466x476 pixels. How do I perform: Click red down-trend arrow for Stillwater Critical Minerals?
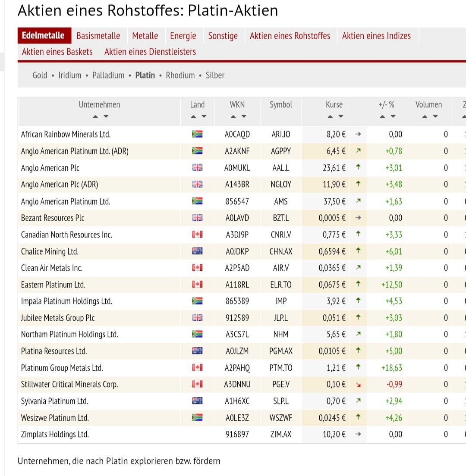tap(358, 385)
